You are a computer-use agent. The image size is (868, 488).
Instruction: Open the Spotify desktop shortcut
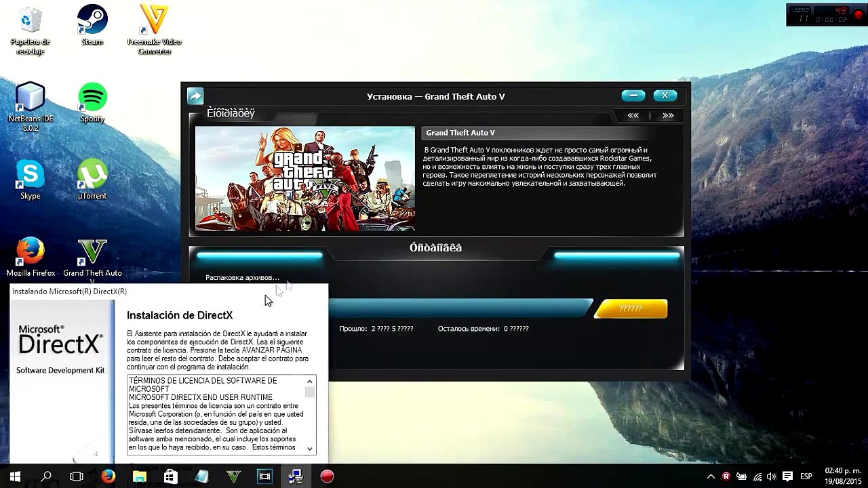(x=92, y=103)
